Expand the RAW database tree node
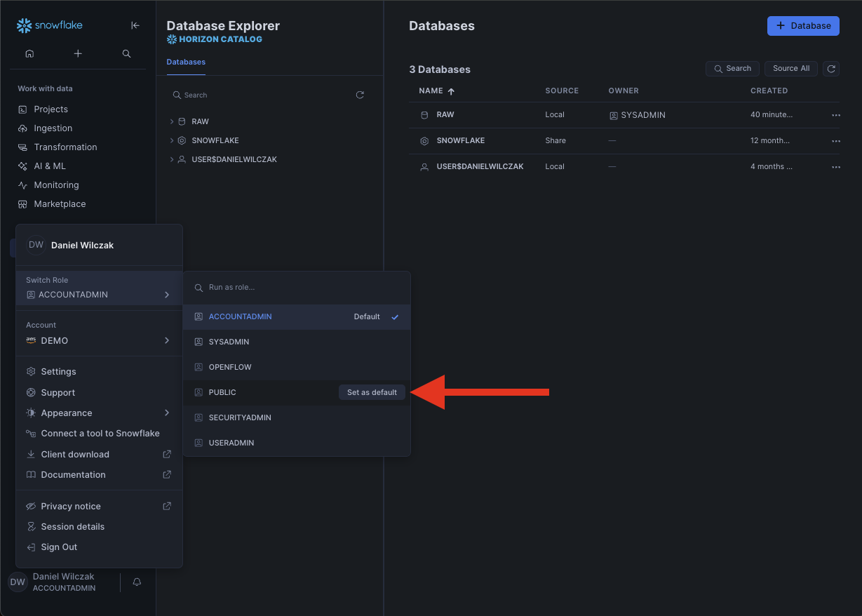This screenshot has height=616, width=862. pyautogui.click(x=172, y=121)
